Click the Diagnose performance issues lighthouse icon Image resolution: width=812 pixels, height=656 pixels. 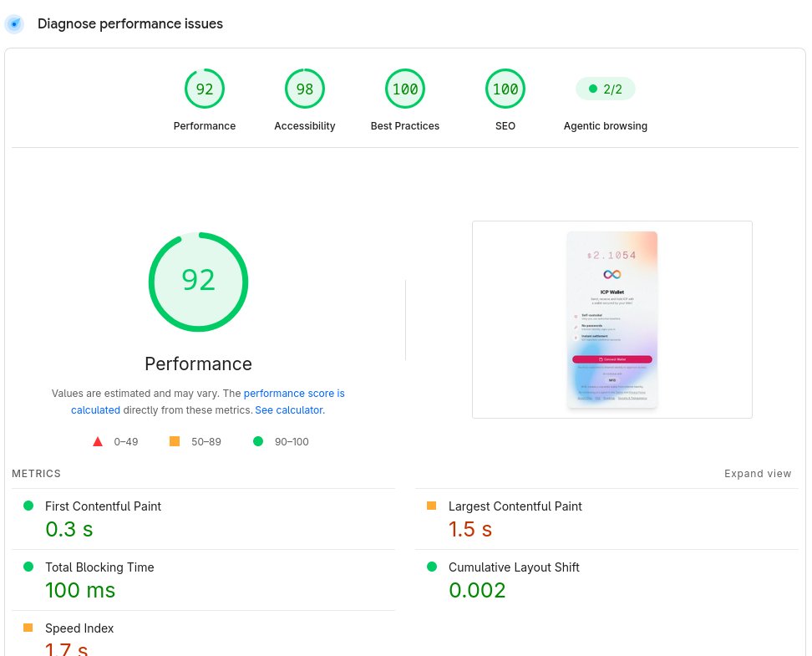(x=14, y=24)
